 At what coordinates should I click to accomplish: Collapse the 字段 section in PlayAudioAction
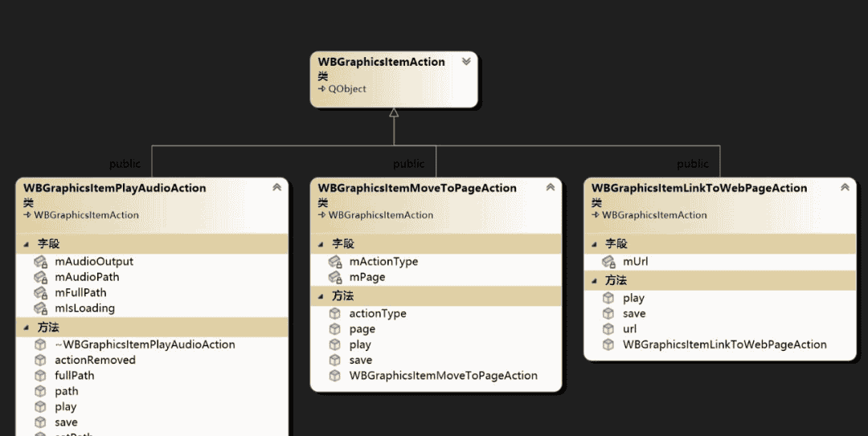pos(27,244)
